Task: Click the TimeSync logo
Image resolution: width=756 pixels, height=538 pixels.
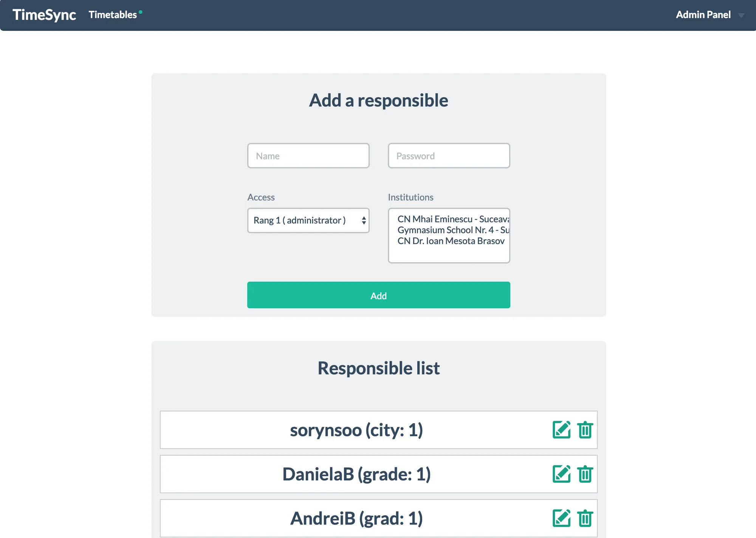Action: (44, 15)
